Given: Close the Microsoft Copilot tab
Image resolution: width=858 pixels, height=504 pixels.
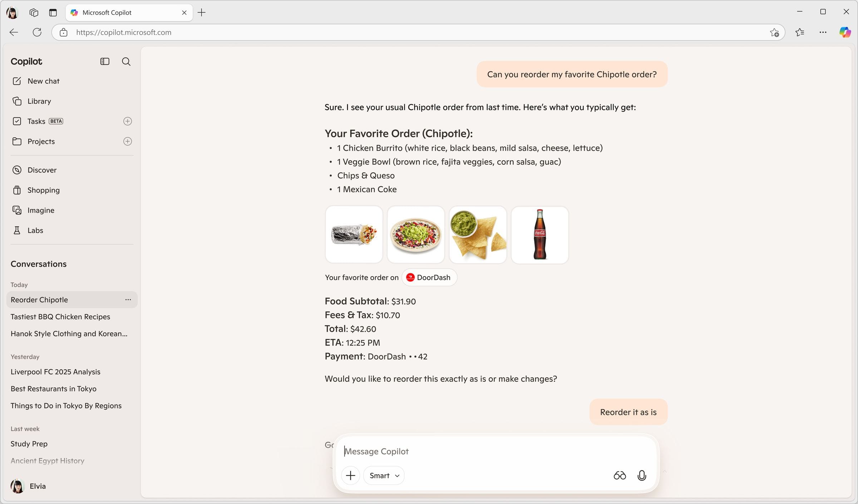Looking at the screenshot, I should [184, 13].
